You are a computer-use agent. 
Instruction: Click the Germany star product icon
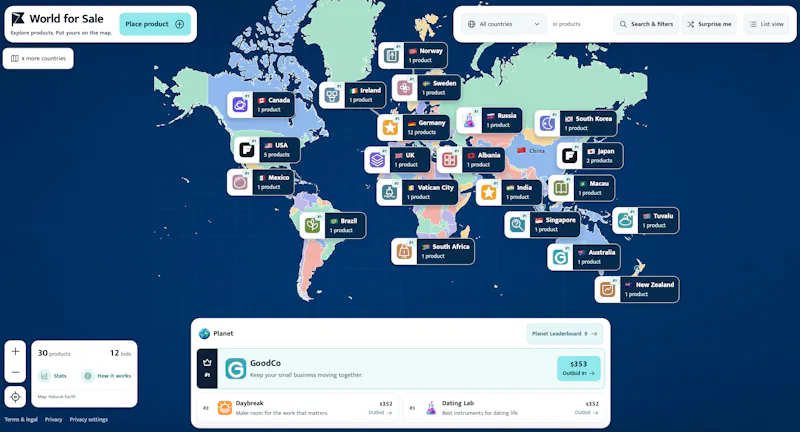coord(390,127)
